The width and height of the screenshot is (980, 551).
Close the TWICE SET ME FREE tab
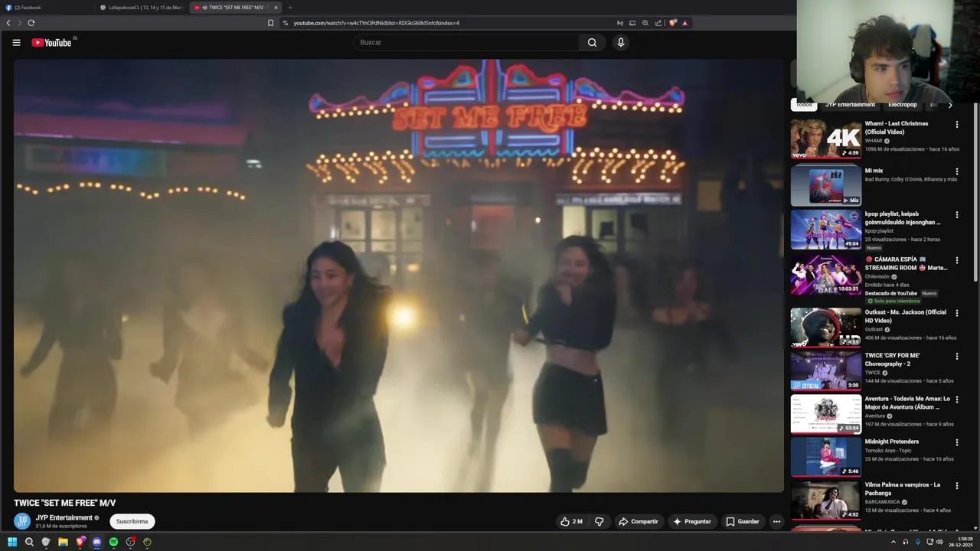276,8
